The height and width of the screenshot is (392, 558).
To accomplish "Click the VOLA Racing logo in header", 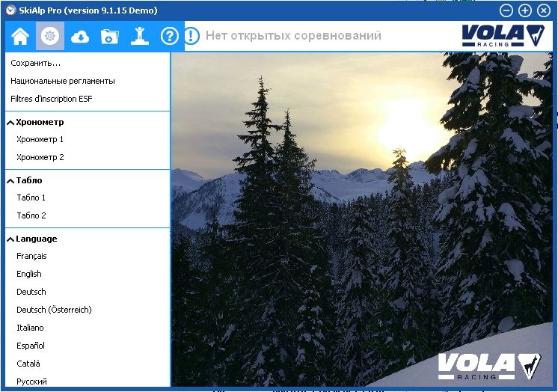I will (503, 36).
